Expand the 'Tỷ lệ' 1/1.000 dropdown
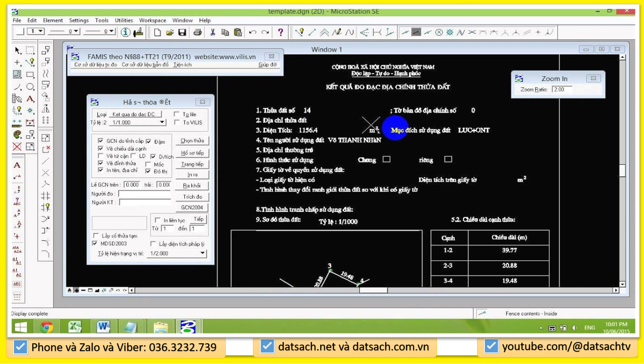The height and width of the screenshot is (364, 644). 162,122
